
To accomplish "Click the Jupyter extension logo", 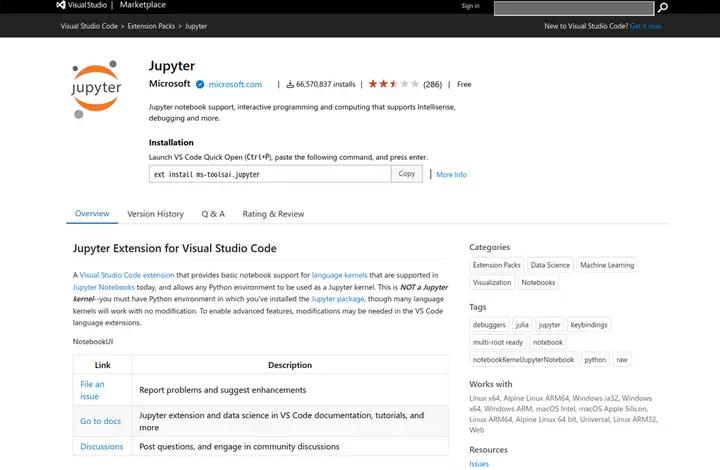I will [x=96, y=89].
